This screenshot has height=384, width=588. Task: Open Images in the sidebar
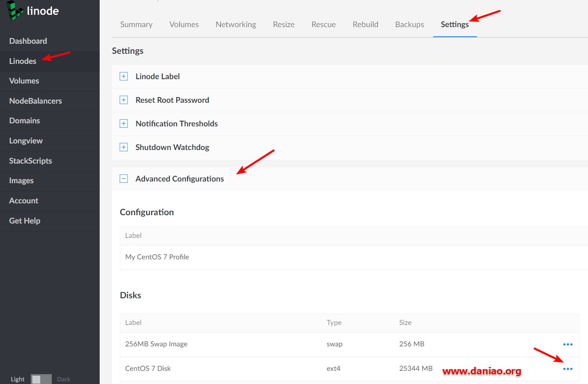[21, 181]
